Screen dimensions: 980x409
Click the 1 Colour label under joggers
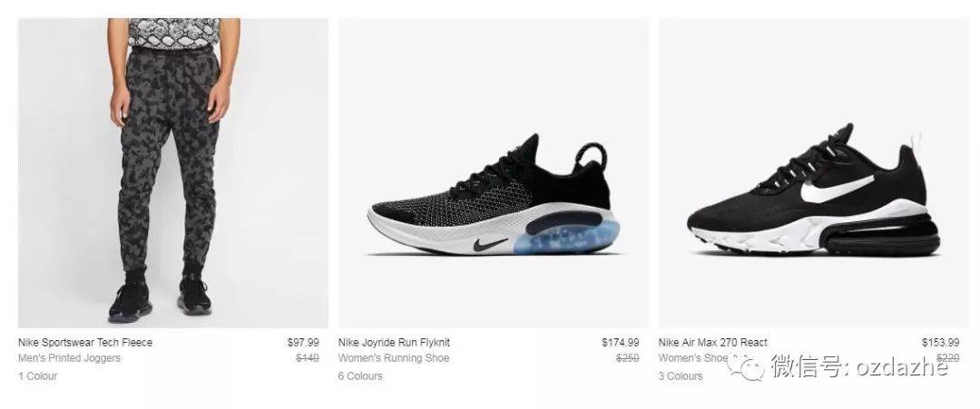point(37,376)
